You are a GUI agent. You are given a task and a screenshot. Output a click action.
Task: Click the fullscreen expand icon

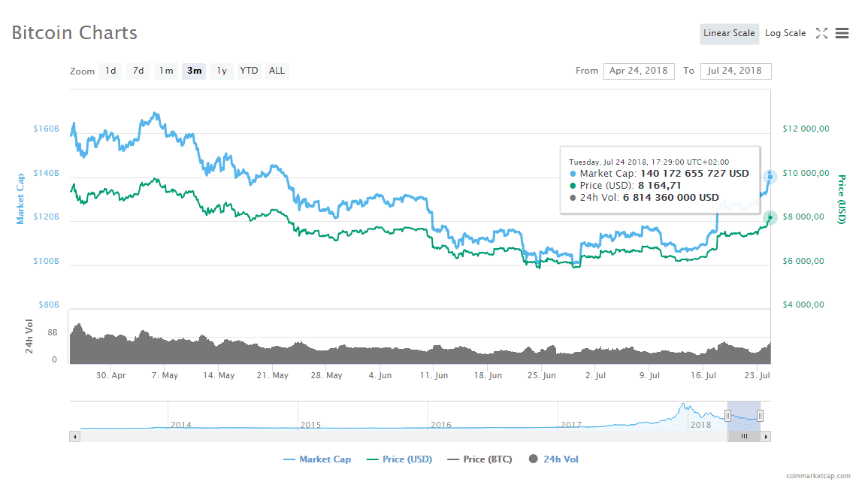(821, 33)
